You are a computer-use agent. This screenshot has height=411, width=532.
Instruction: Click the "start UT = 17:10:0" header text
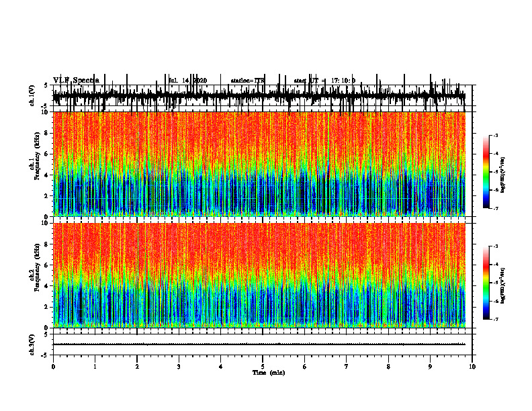tap(324, 81)
